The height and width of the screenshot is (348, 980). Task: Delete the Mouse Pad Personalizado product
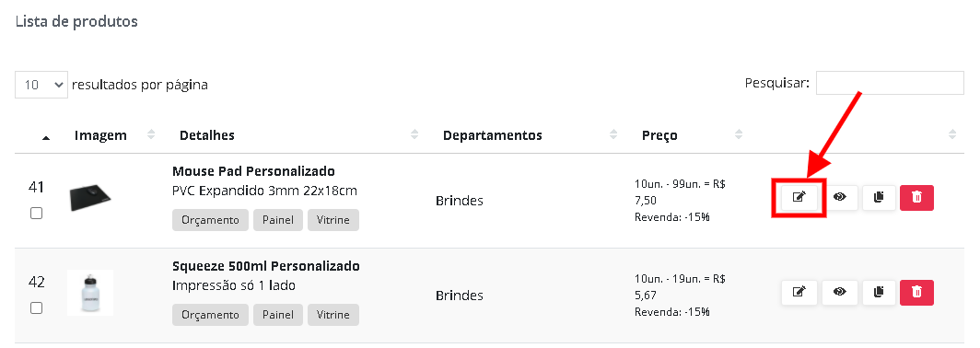tap(916, 197)
